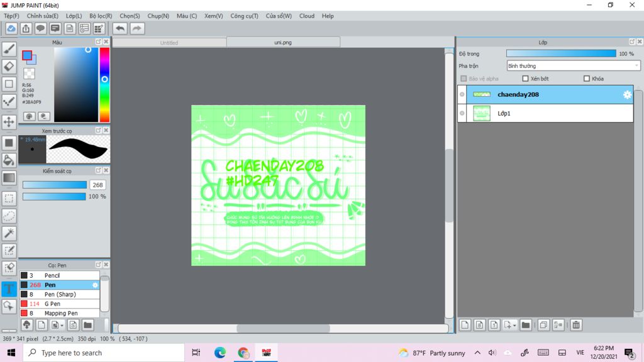
Task: Download cloud brush icon
Action: click(26, 325)
